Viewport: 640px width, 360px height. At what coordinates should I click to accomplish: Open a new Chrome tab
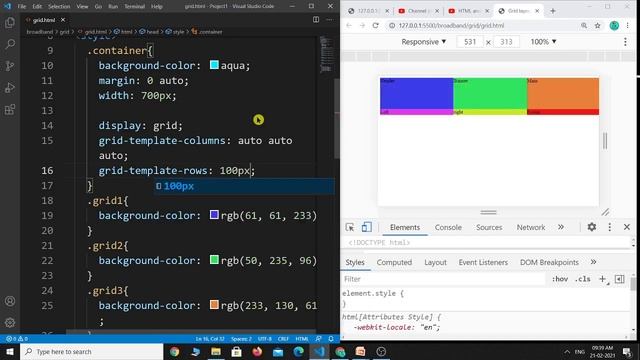(x=553, y=11)
